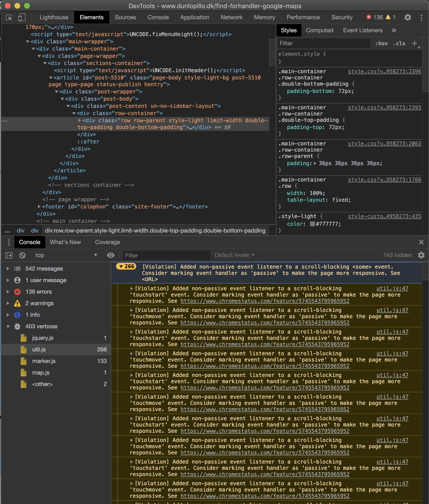This screenshot has width=429, height=504.
Task: Open DevTools settings gear icon
Action: (x=408, y=17)
